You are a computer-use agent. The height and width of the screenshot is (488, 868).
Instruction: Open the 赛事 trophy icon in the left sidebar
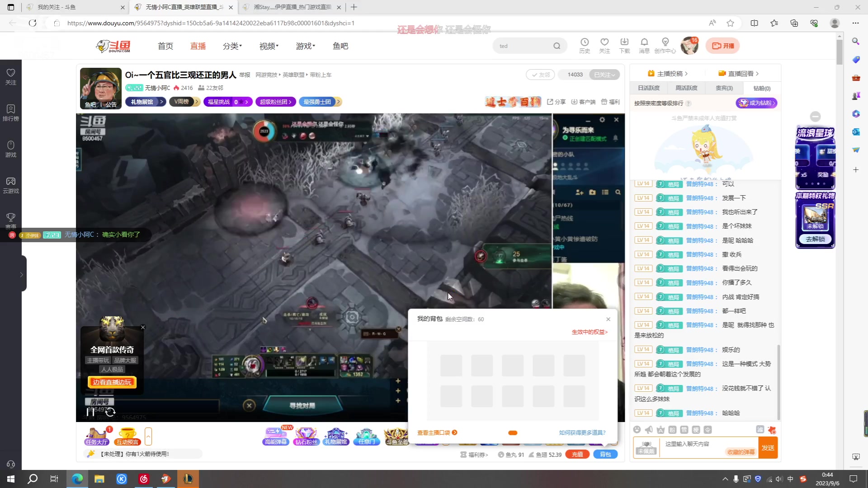coord(11,220)
